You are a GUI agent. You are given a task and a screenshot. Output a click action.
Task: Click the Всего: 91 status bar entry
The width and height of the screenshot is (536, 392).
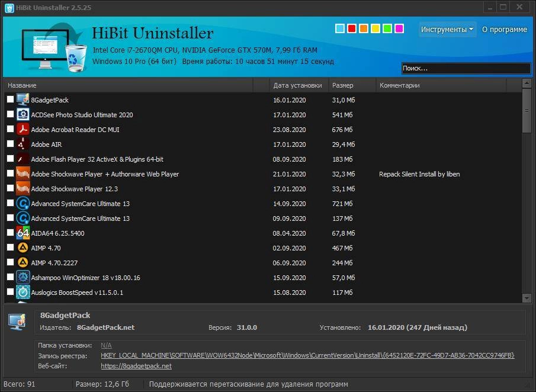tap(19, 384)
